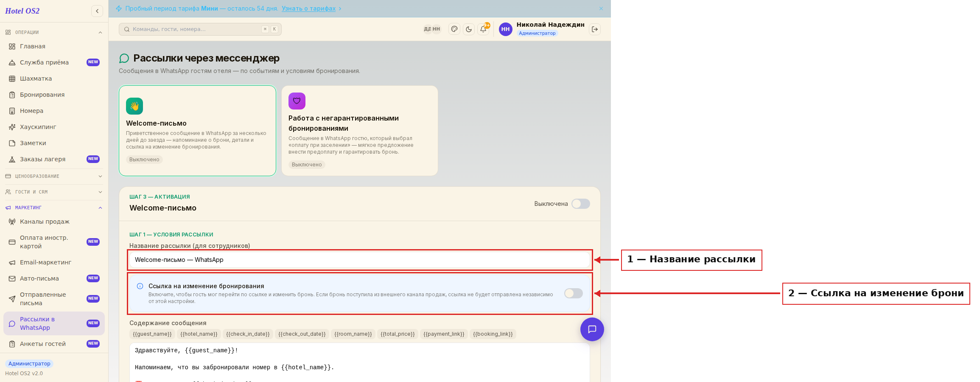
Task: Go to Шахматка
Action: (54, 79)
